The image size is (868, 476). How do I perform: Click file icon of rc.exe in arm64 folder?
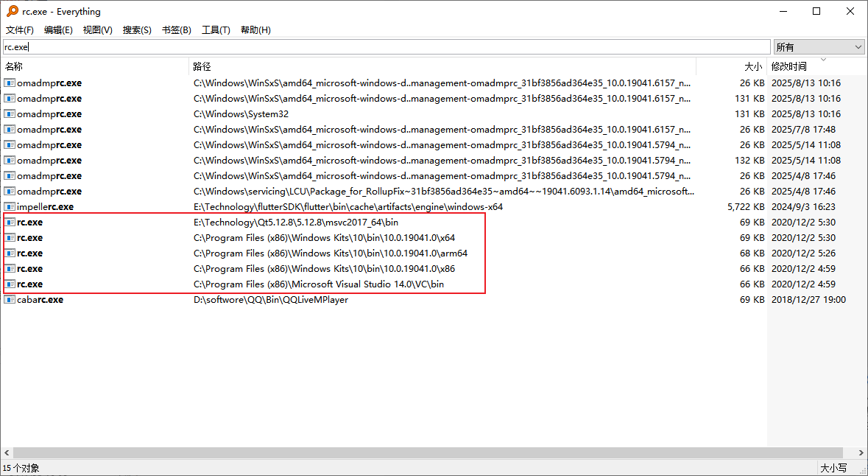point(10,253)
